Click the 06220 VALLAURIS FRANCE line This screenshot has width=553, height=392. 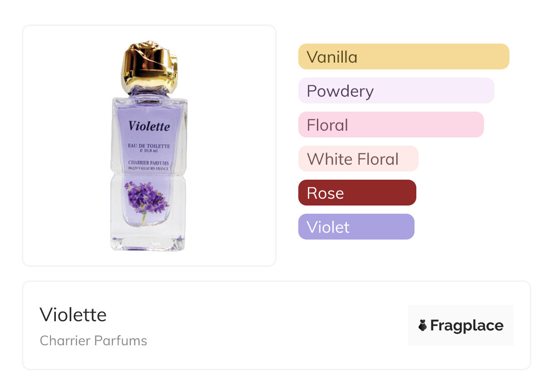(x=149, y=168)
